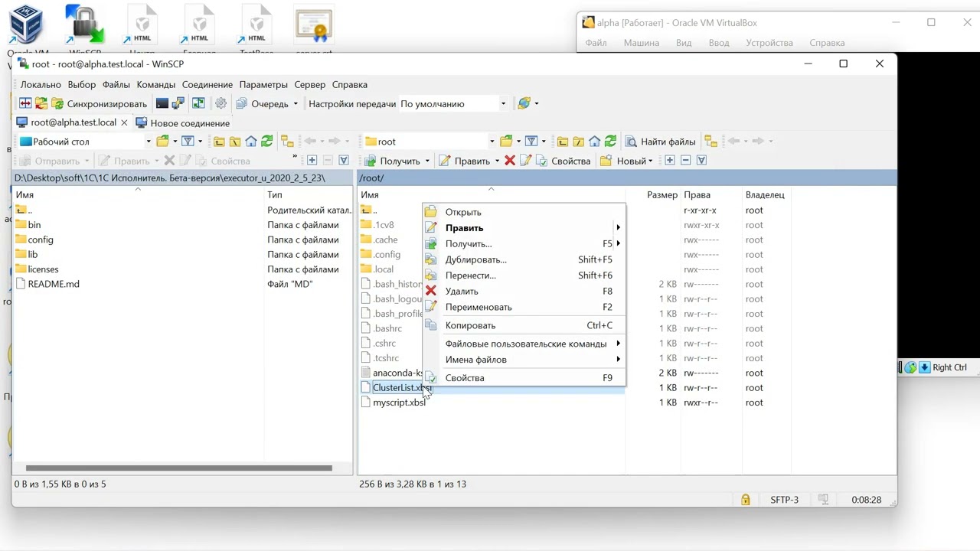Click remote panel filter icon
Viewport: 980px width, 551px height.
531,141
